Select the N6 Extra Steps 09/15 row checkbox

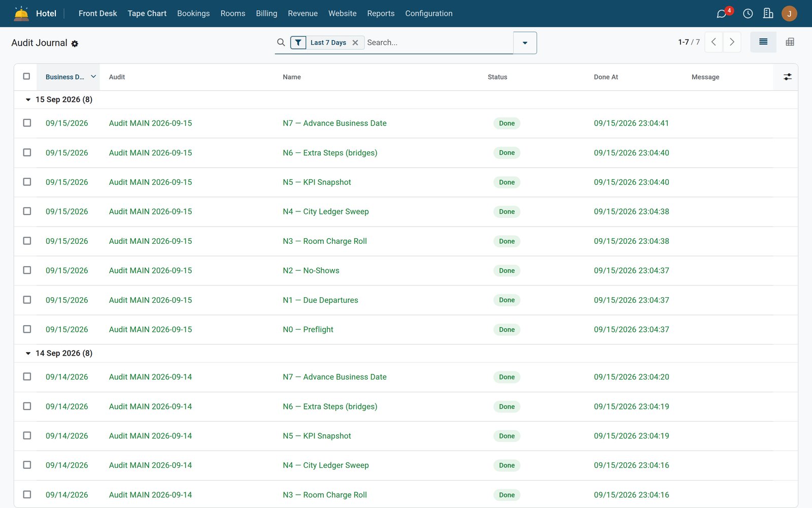point(27,152)
